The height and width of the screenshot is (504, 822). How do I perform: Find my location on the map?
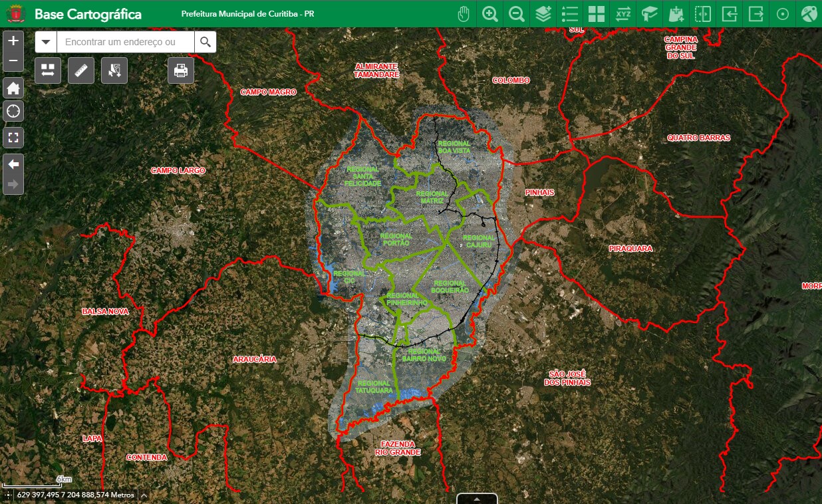(x=13, y=111)
